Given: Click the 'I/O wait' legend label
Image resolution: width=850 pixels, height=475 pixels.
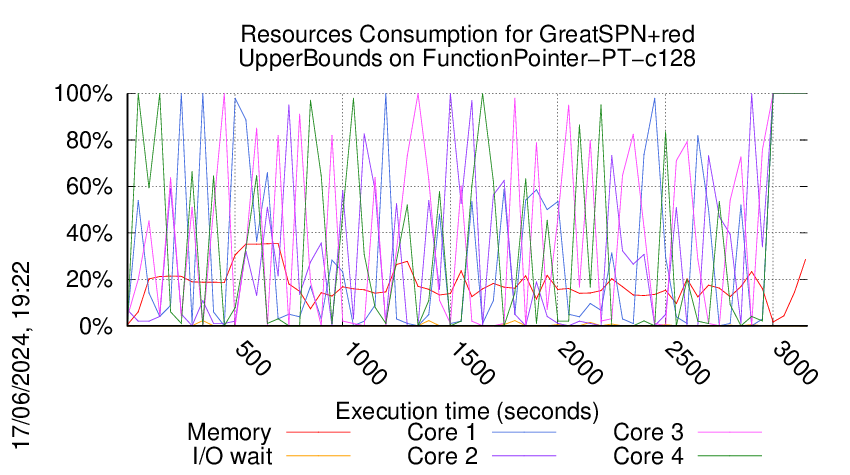Looking at the screenshot, I should (233, 456).
